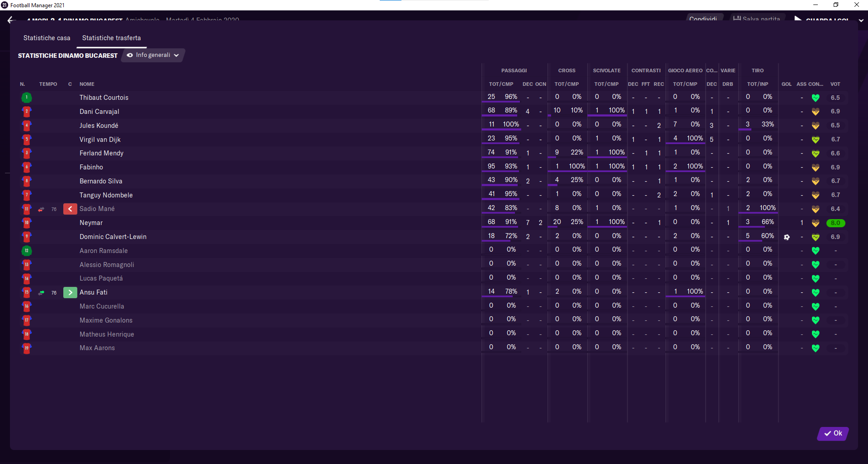868x464 pixels.
Task: Select the Statistiche trasferta tab
Action: click(112, 38)
